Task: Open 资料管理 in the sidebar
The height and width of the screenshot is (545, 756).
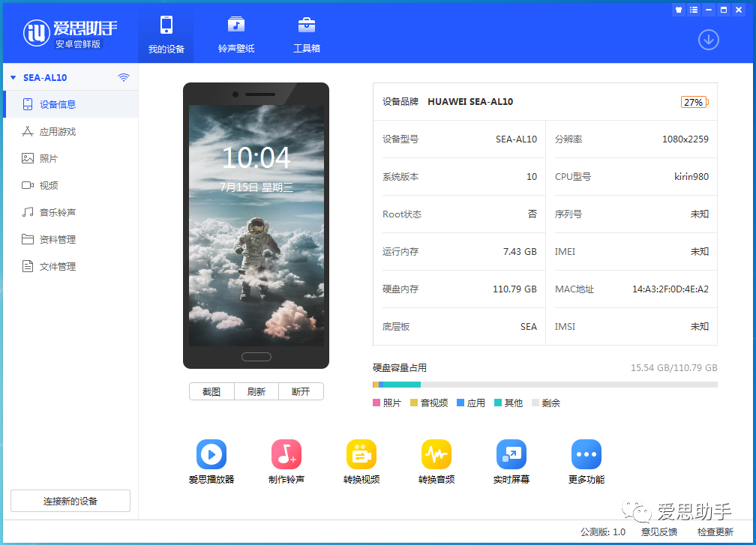Action: (x=70, y=239)
